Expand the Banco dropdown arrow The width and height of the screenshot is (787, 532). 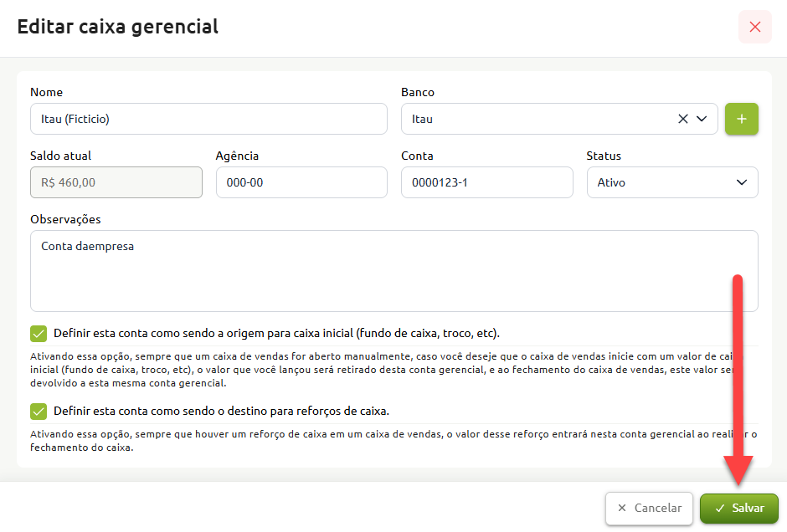[702, 119]
